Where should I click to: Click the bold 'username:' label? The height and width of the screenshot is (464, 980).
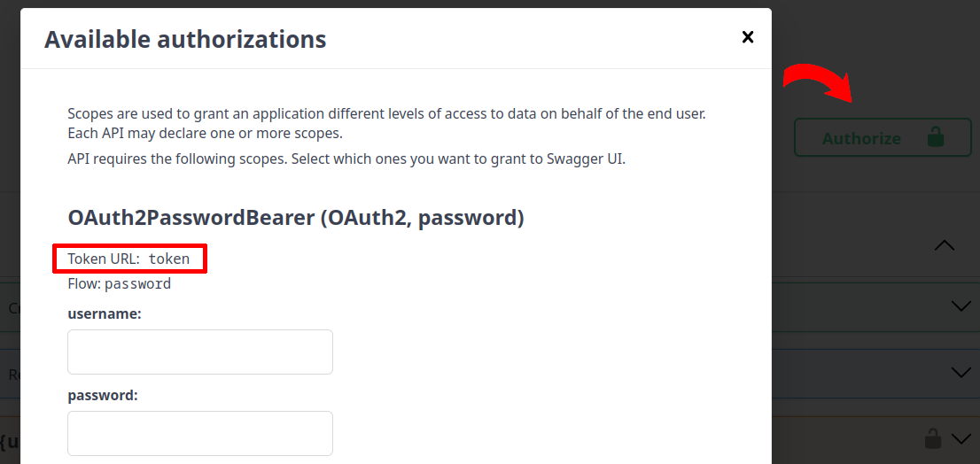pos(105,314)
